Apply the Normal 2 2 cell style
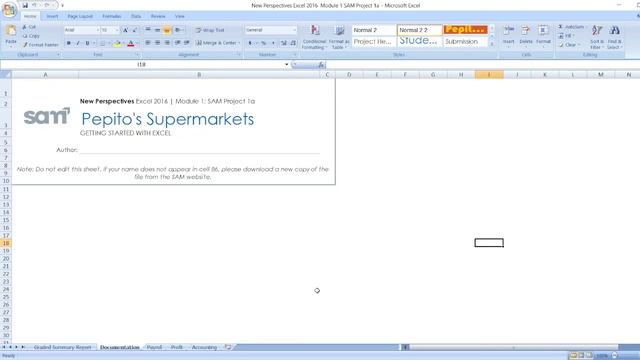 coord(420,30)
